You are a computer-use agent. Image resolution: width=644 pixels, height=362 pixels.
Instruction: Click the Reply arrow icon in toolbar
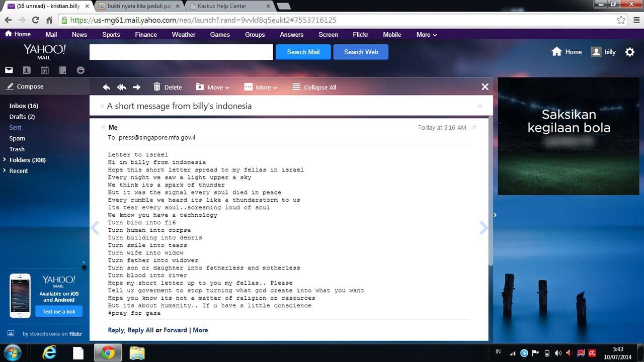(106, 87)
